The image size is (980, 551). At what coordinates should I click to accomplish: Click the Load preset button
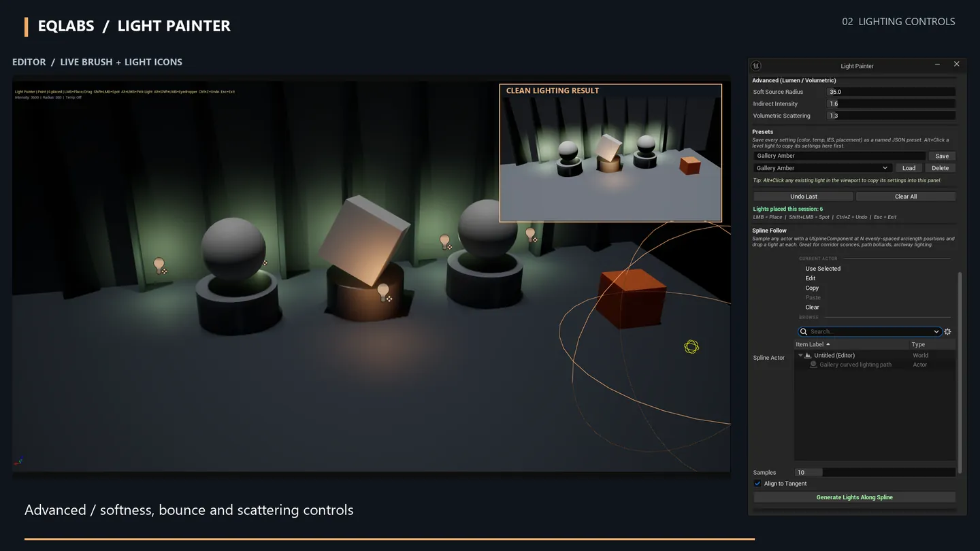tap(909, 168)
